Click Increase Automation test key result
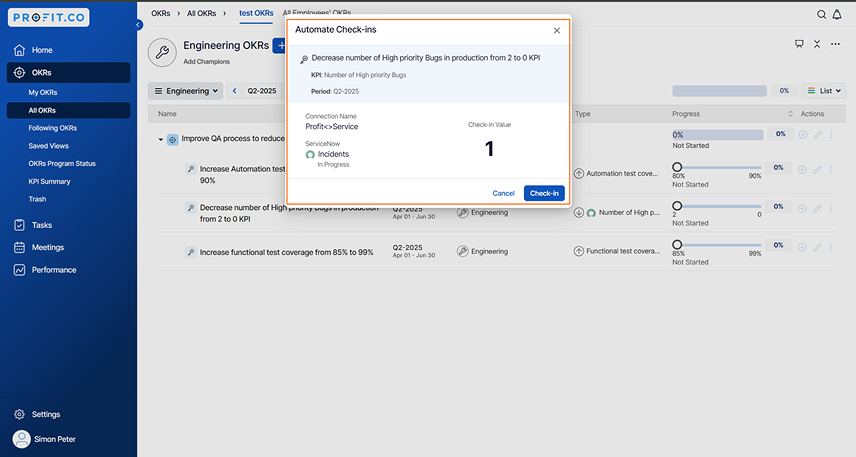Image resolution: width=856 pixels, height=457 pixels. coord(242,175)
